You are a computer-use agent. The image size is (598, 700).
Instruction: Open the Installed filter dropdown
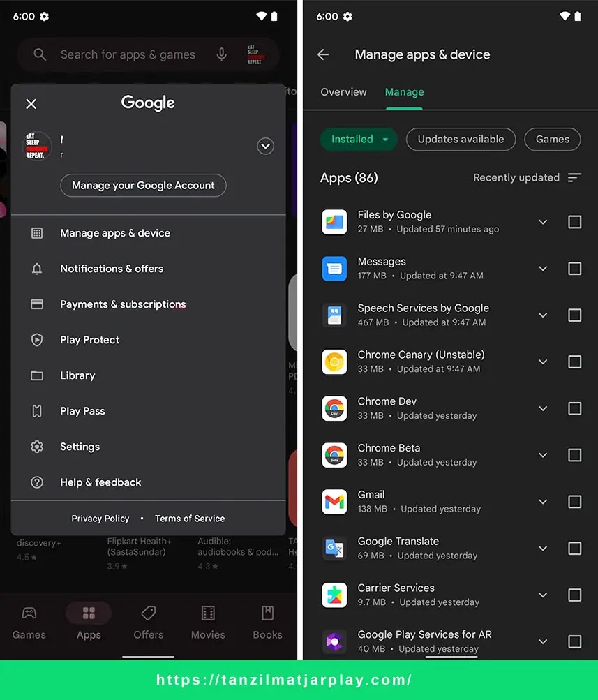click(x=359, y=139)
